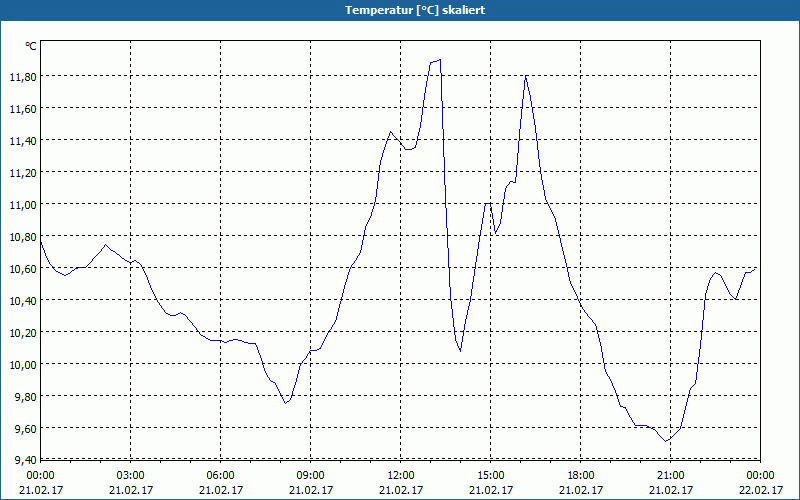Image resolution: width=800 pixels, height=500 pixels.
Task: Select the 9,60 y-axis label
Action: click(26, 429)
